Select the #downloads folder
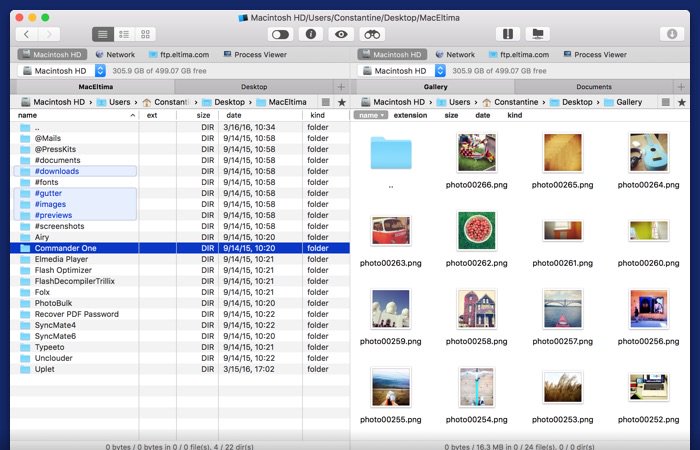 (75, 171)
